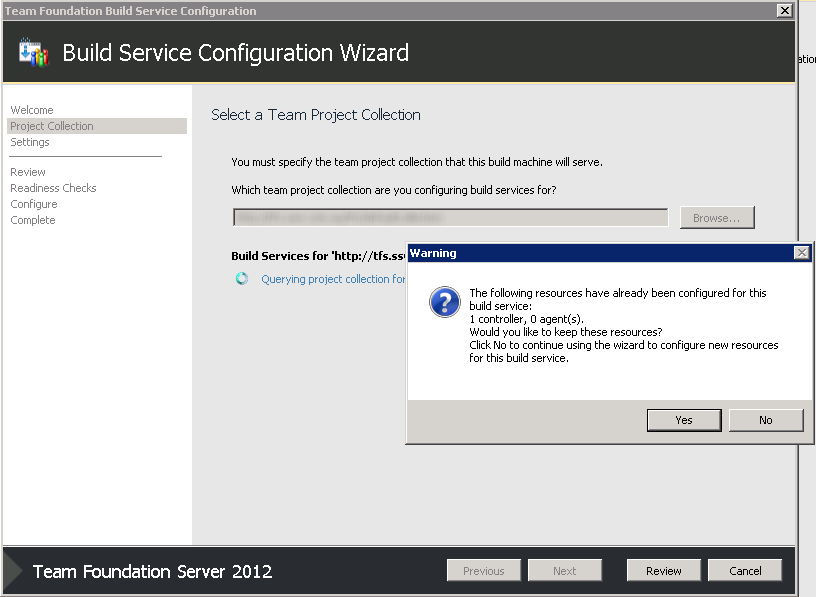Click the Review button in the footer
This screenshot has width=816, height=597.
(664, 571)
